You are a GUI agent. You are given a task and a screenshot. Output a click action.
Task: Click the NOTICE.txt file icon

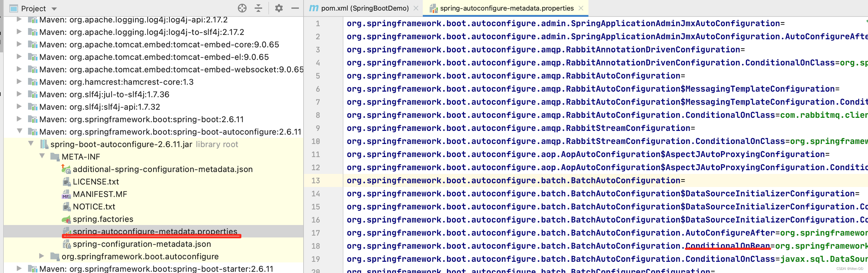tap(66, 207)
